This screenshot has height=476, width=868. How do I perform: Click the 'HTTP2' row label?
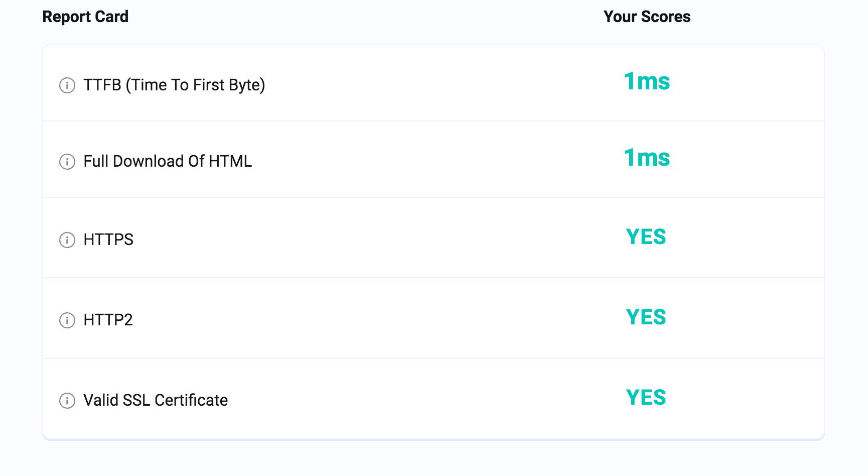point(108,320)
